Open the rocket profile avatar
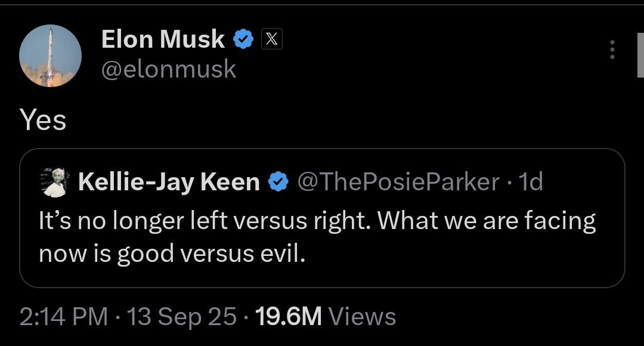644x346 pixels. coord(50,55)
